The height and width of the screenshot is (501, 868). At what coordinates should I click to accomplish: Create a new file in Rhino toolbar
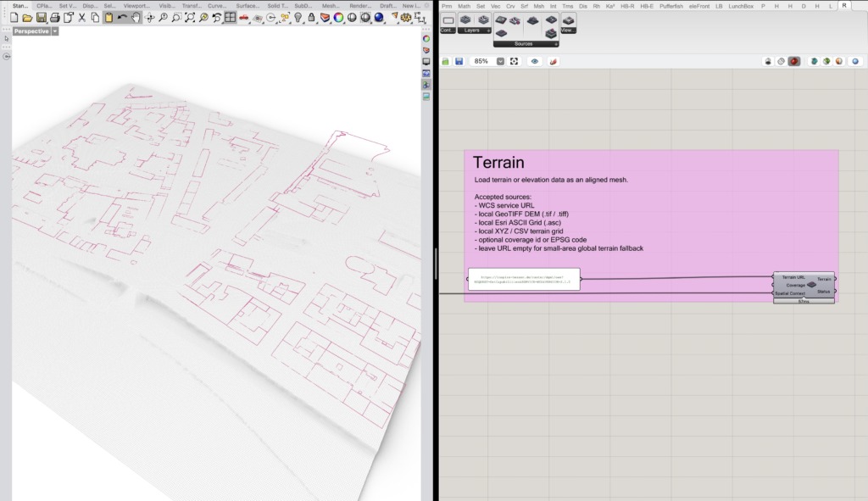pyautogui.click(x=14, y=18)
